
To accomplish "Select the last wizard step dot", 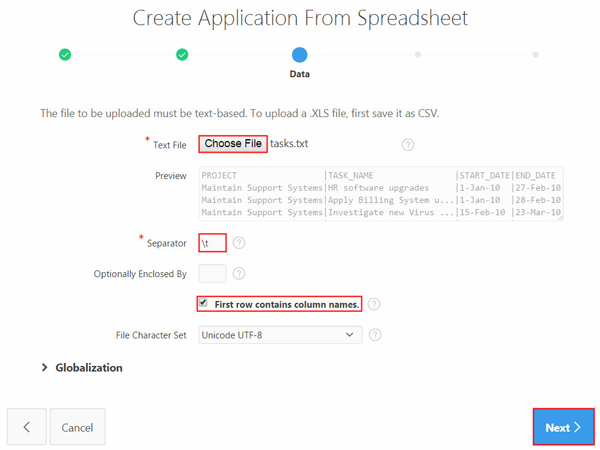I will tap(535, 55).
